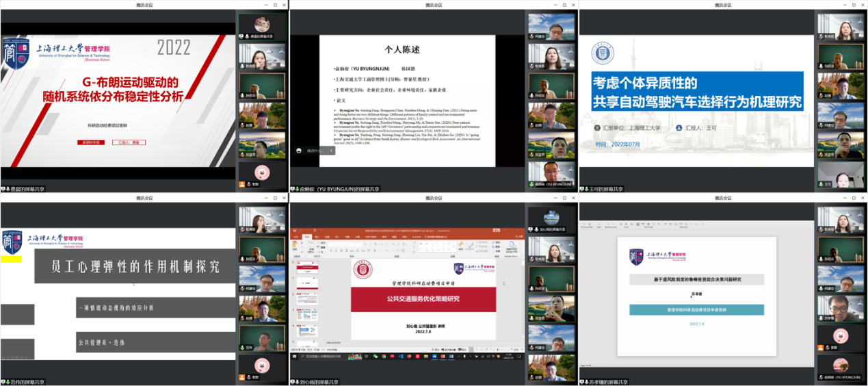Click the Windows Start icon in shared PowerPoint taskbar

[x=294, y=356]
